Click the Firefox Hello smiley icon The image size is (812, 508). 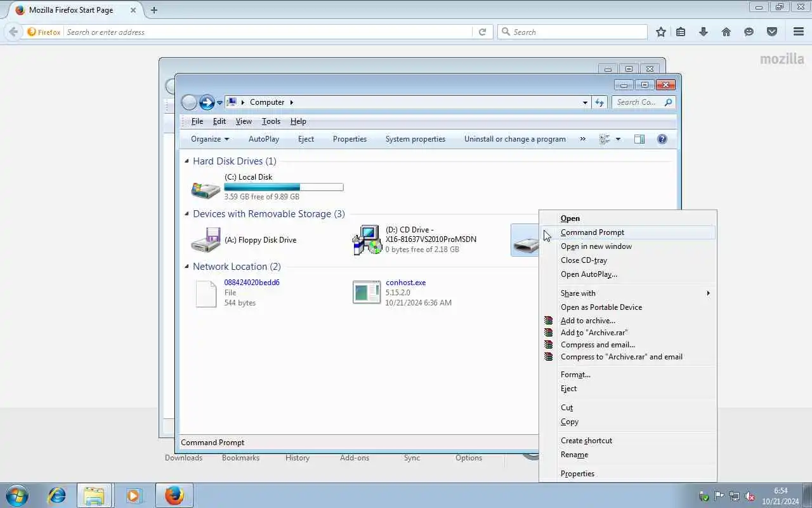(x=749, y=32)
